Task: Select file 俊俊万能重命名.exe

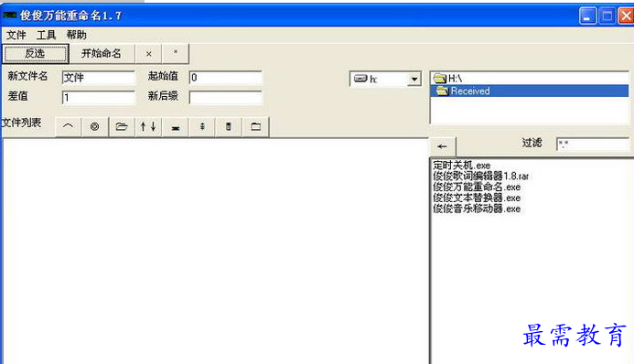Action: [x=477, y=187]
